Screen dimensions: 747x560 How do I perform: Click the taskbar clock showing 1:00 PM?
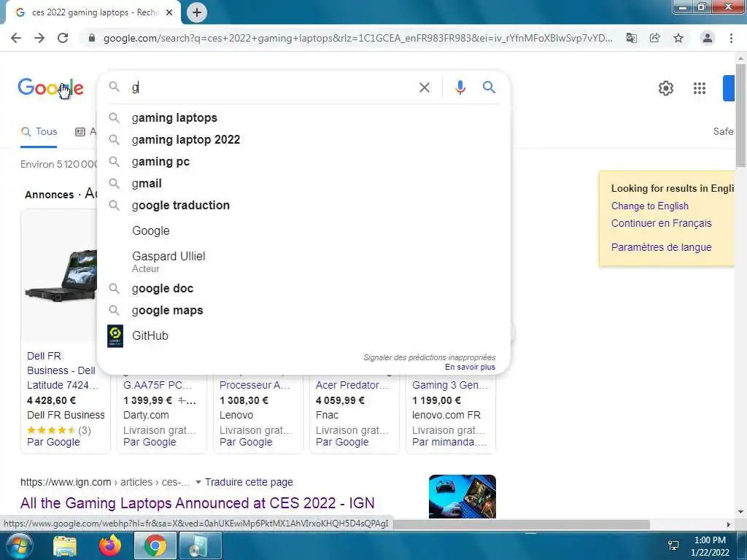(x=710, y=546)
